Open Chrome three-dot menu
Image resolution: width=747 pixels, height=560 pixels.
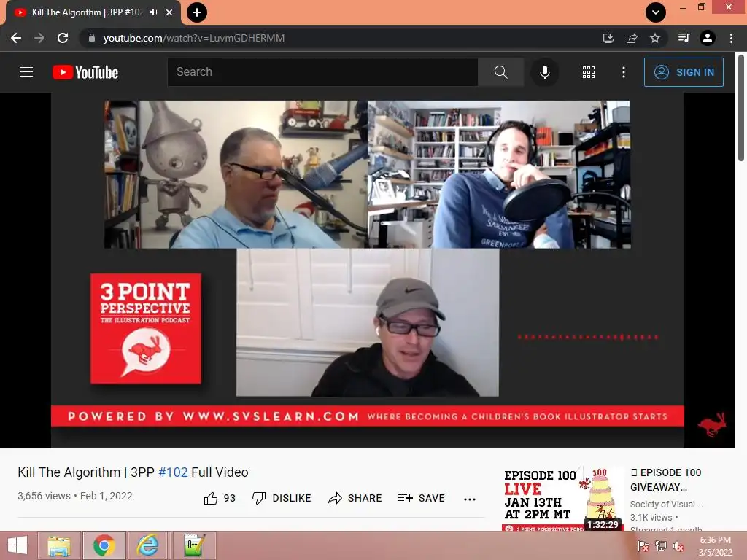tap(731, 38)
